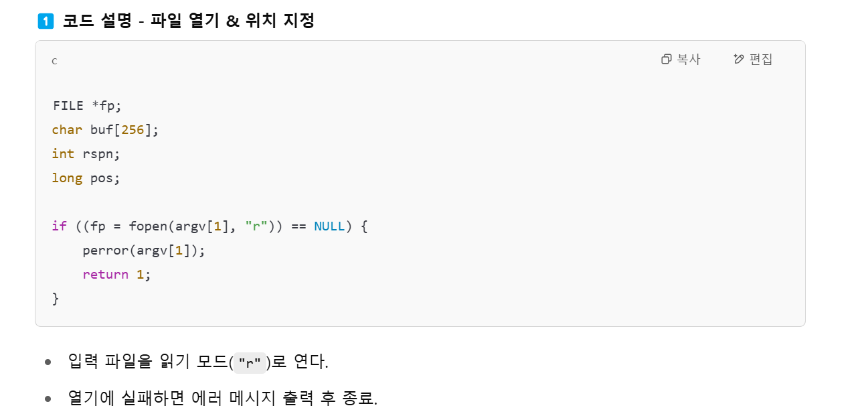
Task: Click the 편집 edit button label
Action: coord(761,59)
